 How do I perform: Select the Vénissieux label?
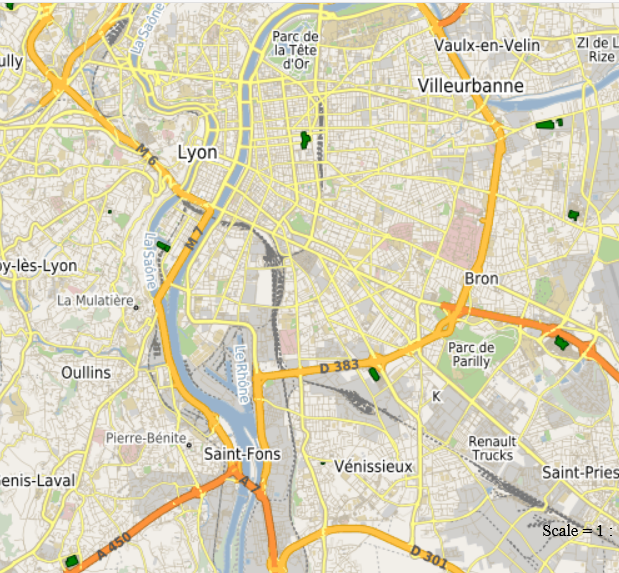(373, 466)
